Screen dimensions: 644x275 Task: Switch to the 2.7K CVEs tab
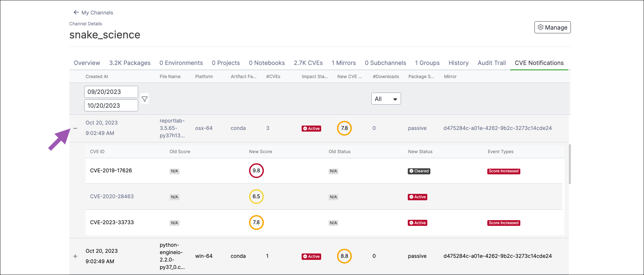[308, 63]
